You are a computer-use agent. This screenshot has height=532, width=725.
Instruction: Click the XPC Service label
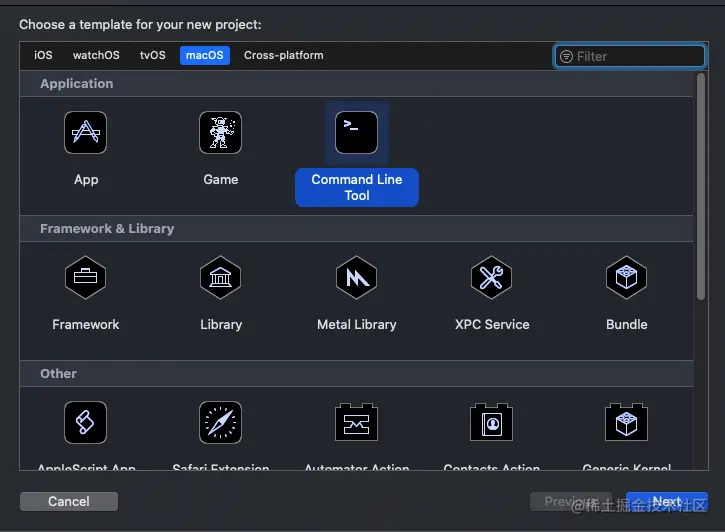click(x=492, y=324)
